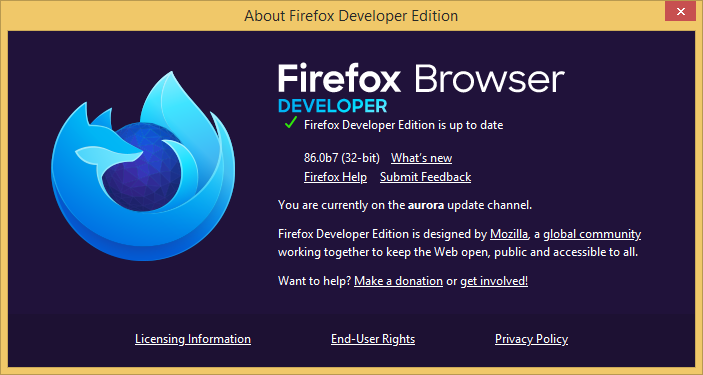Follow the Mozilla link
Viewport: 703px width, 375px height.
pyautogui.click(x=509, y=234)
